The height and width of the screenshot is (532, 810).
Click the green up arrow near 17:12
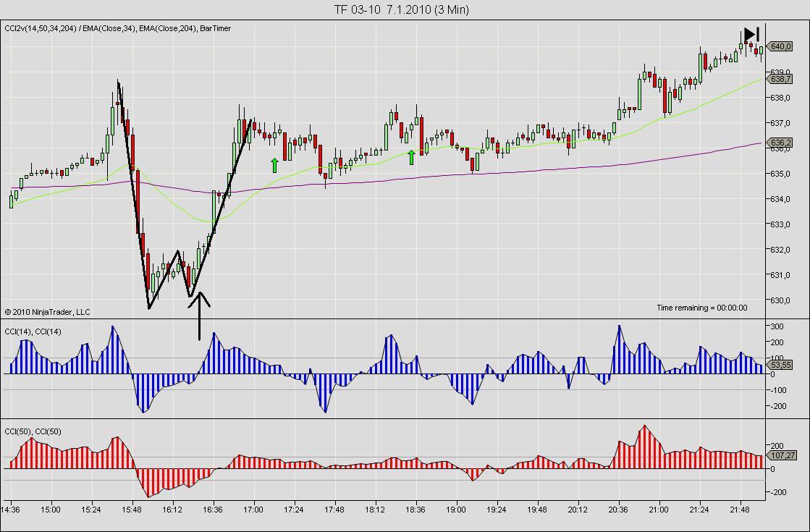click(274, 165)
